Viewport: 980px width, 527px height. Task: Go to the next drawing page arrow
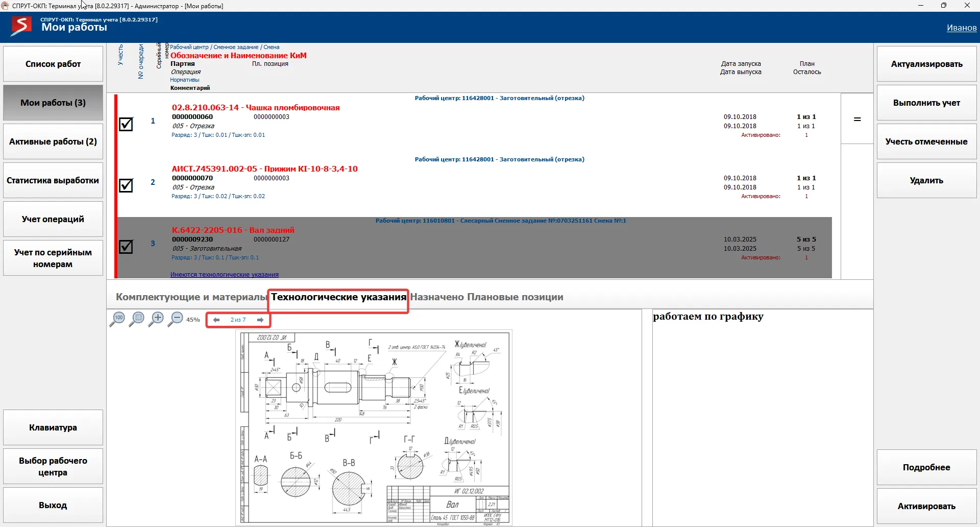(x=260, y=320)
